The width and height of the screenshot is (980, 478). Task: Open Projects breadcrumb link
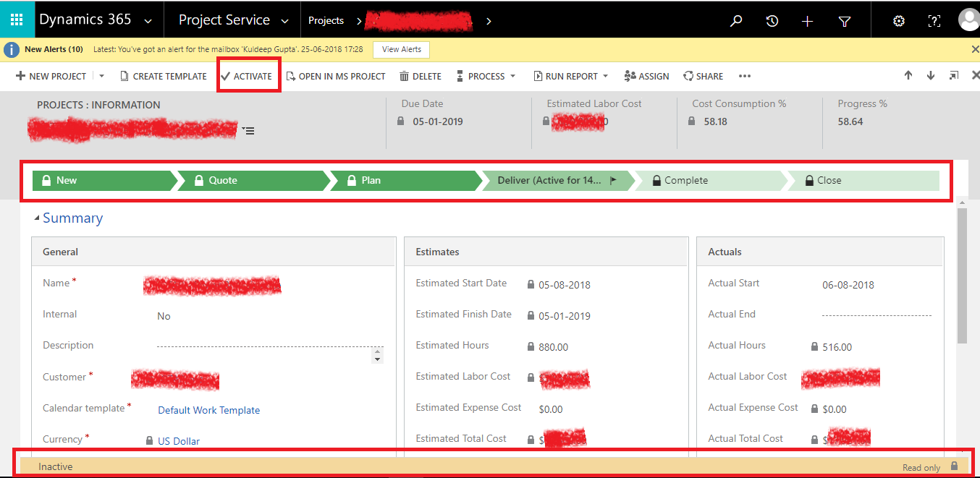click(326, 21)
